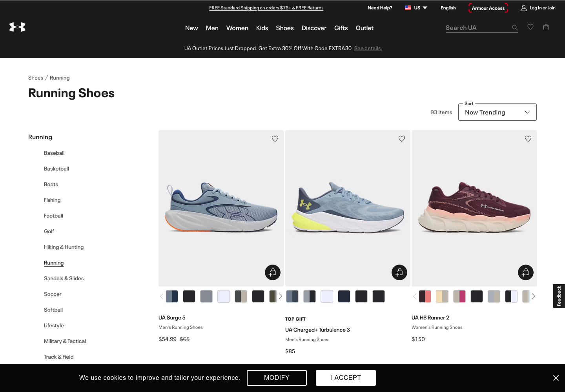565x392 pixels.
Task: Open the Women menu
Action: pos(237,28)
